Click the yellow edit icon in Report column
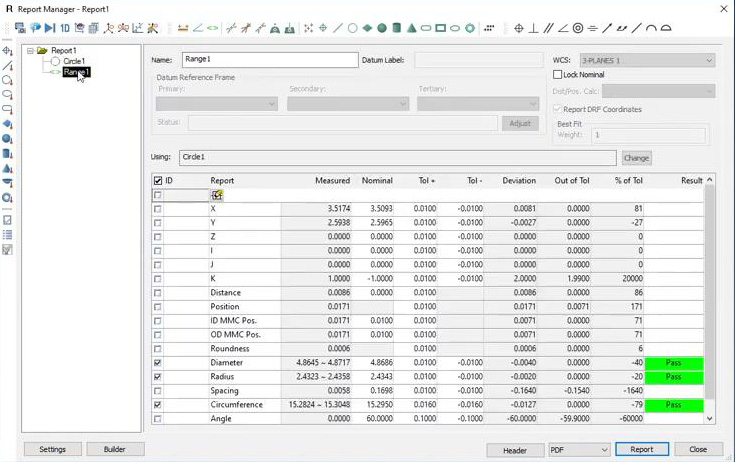 tap(217, 195)
